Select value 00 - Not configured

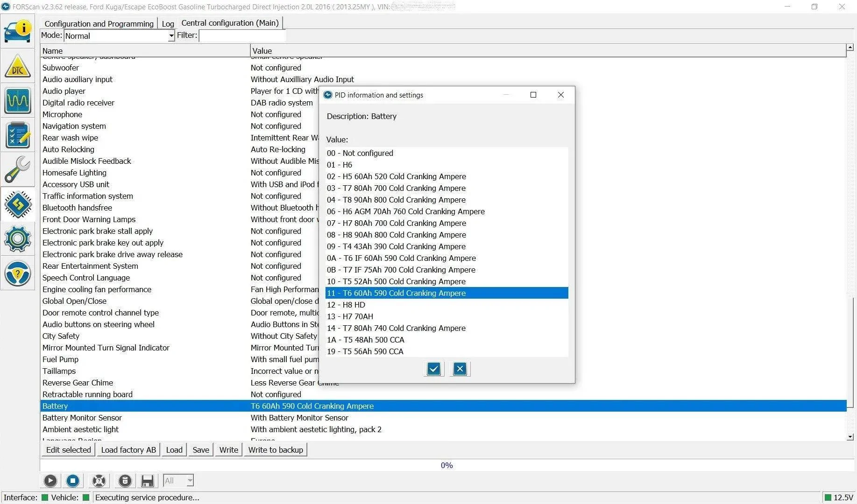click(x=446, y=153)
